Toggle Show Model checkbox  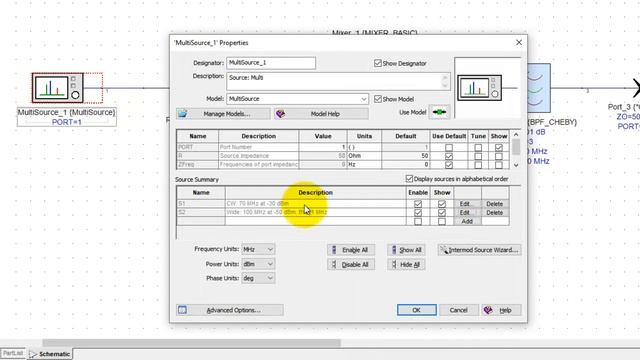coord(378,99)
